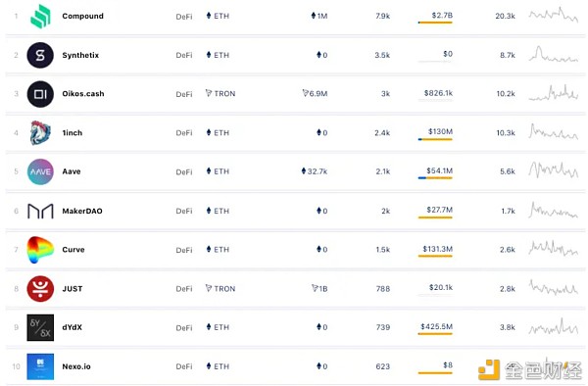The image size is (588, 386).
Task: Filter by TRON on Oikos.cash row
Action: click(220, 94)
